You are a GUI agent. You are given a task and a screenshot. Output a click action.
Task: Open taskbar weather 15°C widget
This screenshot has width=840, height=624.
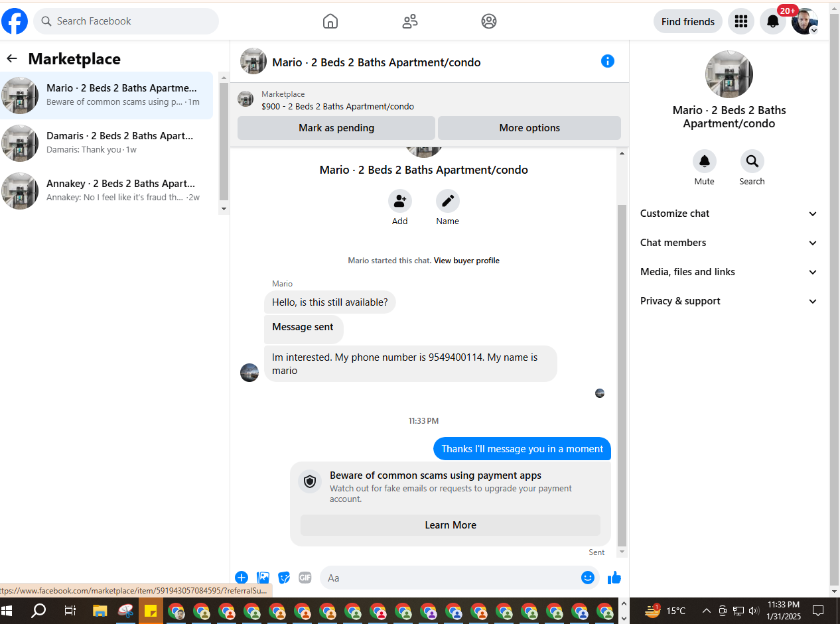click(666, 611)
